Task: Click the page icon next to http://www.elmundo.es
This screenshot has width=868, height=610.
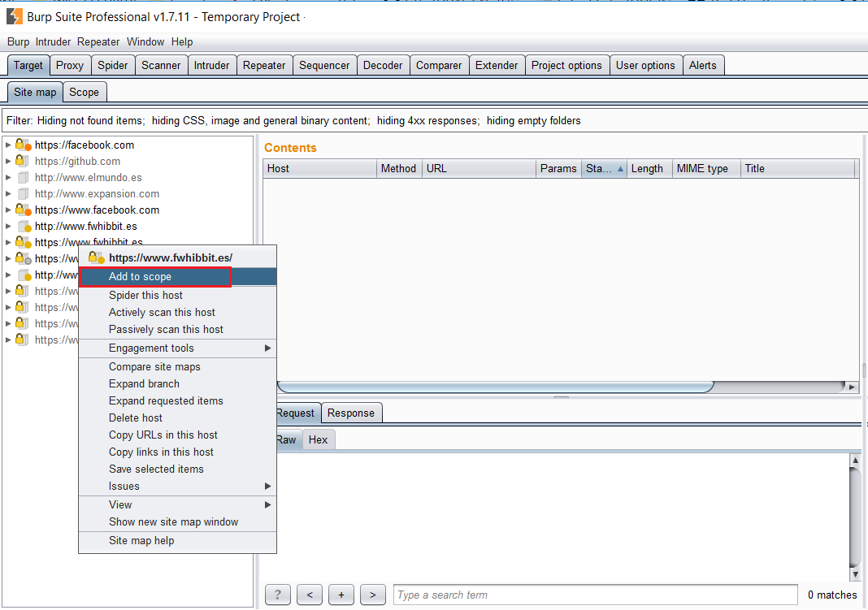Action: pyautogui.click(x=23, y=178)
